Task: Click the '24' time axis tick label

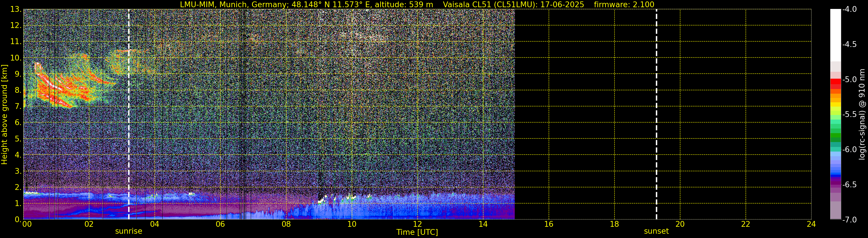Action: [811, 224]
